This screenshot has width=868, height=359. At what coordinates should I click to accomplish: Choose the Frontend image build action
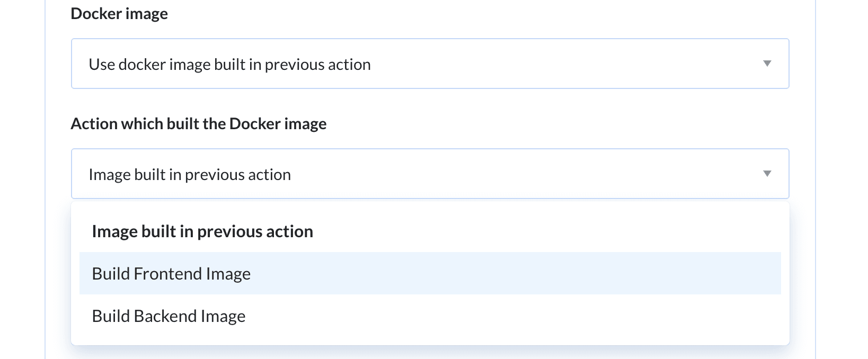tap(171, 274)
